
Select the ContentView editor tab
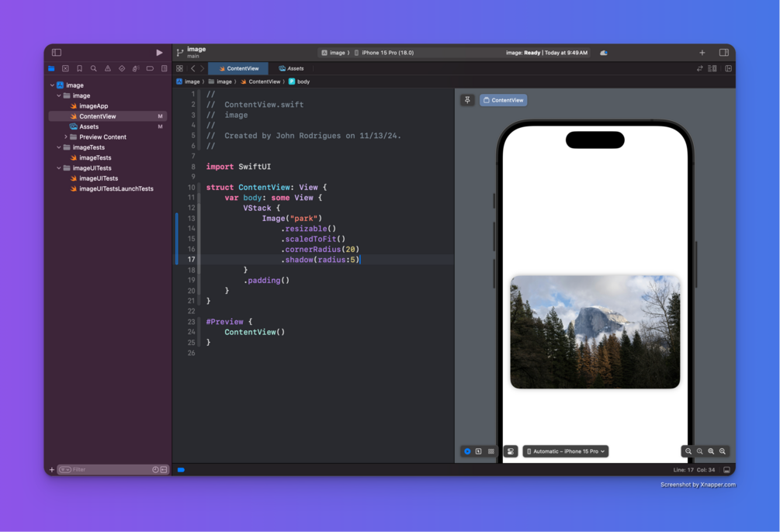pyautogui.click(x=238, y=68)
